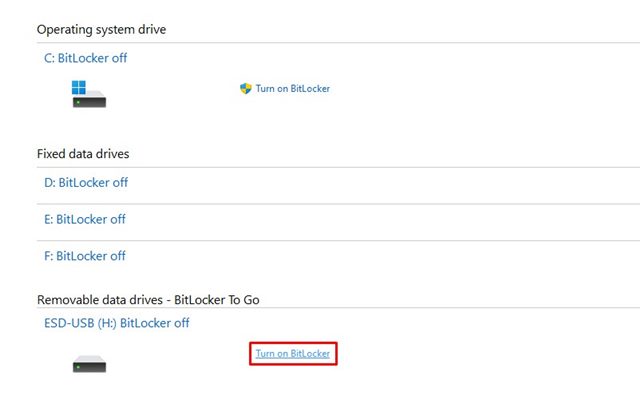
Task: Click the divider between D: and E: rows
Action: click(x=338, y=204)
